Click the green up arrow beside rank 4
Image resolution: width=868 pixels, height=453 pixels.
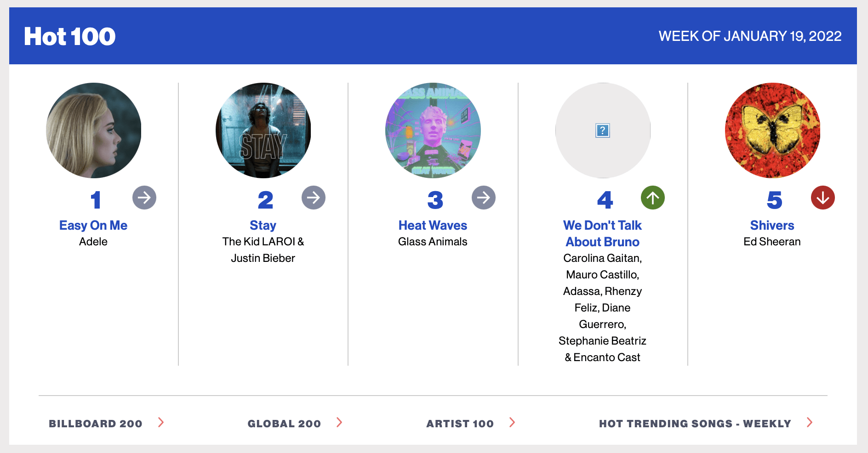point(653,198)
